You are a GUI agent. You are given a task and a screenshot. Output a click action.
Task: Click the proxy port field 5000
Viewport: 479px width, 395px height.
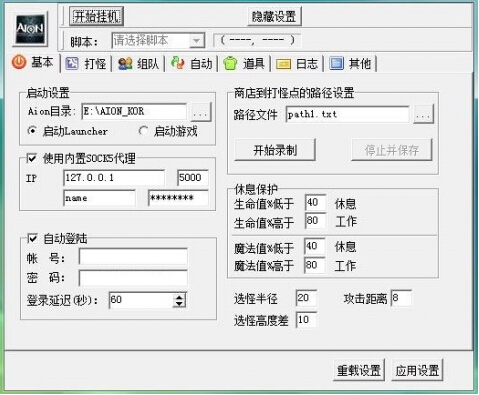[193, 178]
